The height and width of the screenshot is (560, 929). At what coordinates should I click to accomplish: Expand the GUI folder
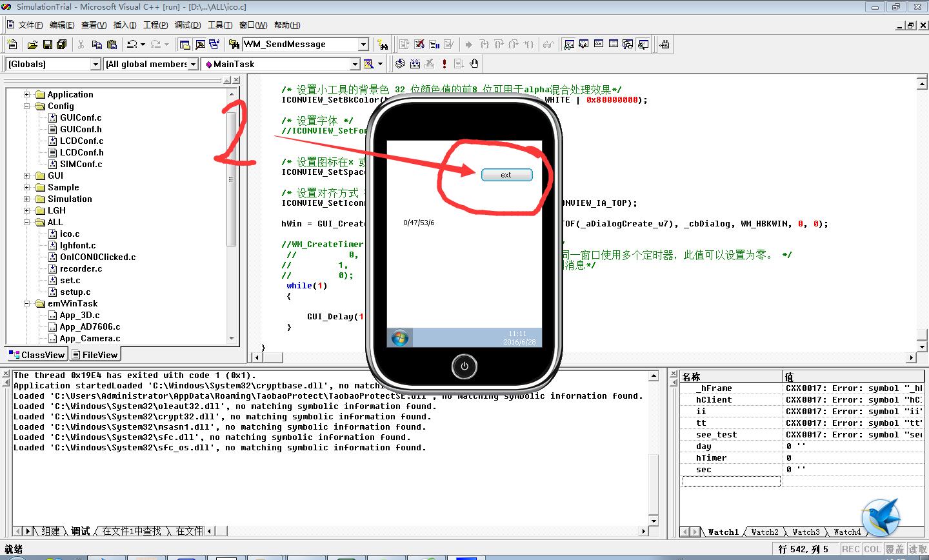(x=27, y=175)
